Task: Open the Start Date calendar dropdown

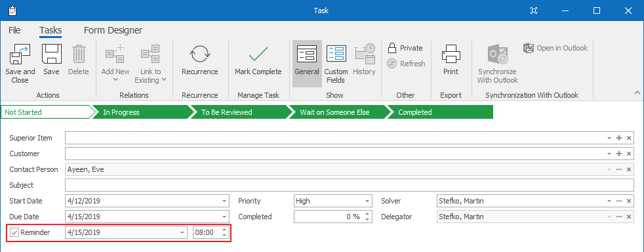Action: (224, 201)
